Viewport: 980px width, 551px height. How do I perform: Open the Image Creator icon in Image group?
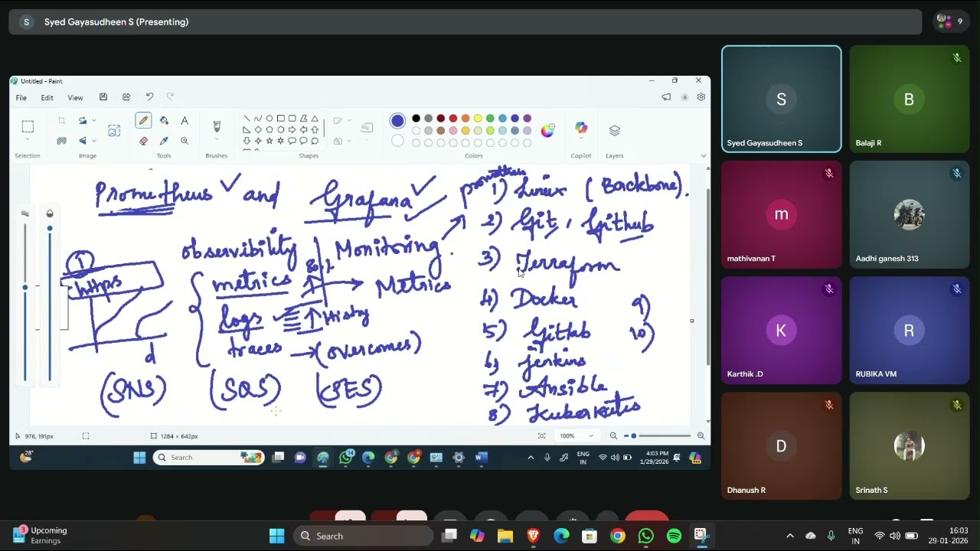114,131
